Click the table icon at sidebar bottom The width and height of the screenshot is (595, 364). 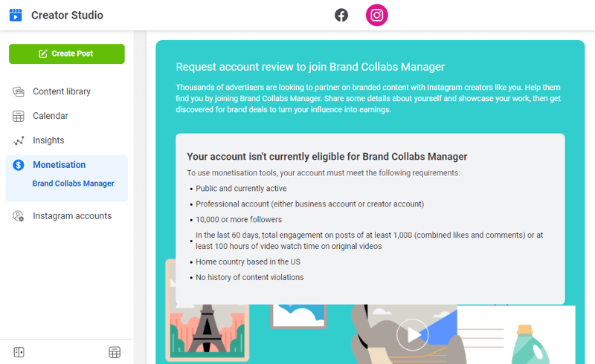point(115,352)
